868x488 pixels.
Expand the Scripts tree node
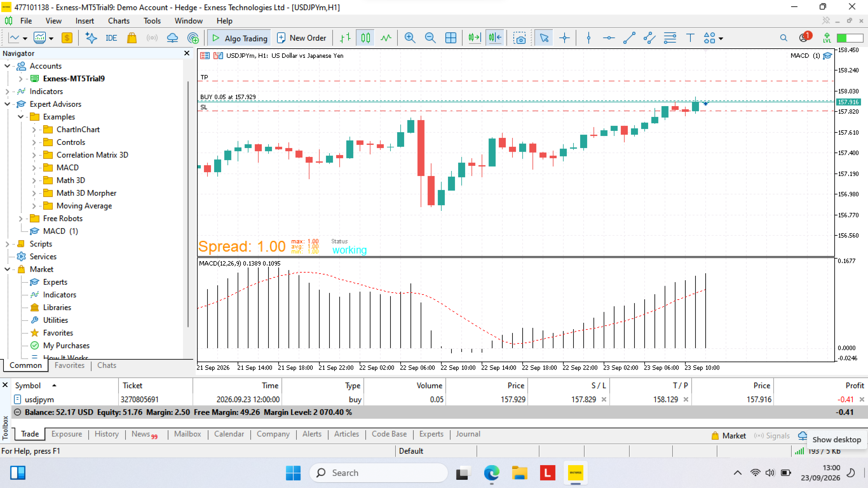8,244
